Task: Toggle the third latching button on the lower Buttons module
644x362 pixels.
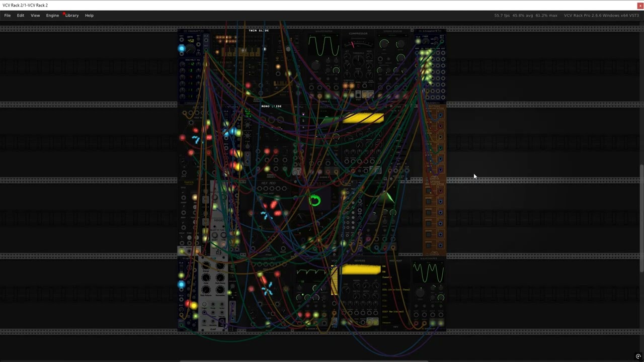Action: 429,213
